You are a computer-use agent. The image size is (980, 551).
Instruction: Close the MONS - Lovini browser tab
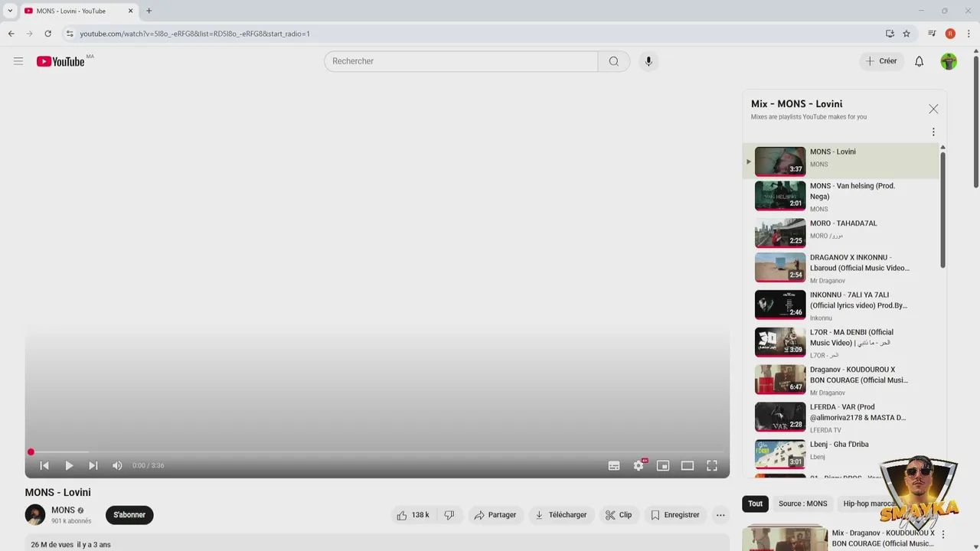(130, 11)
